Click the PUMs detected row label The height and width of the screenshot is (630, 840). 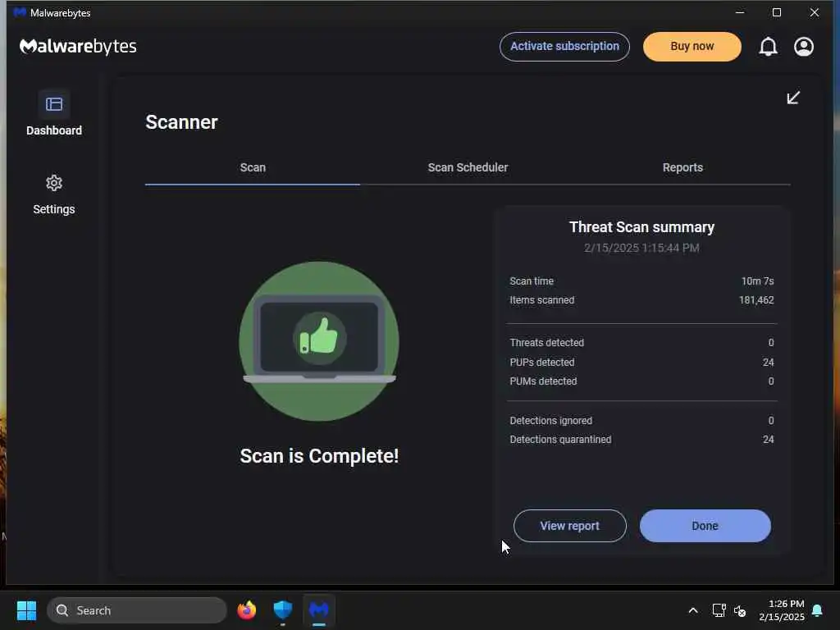tap(543, 381)
